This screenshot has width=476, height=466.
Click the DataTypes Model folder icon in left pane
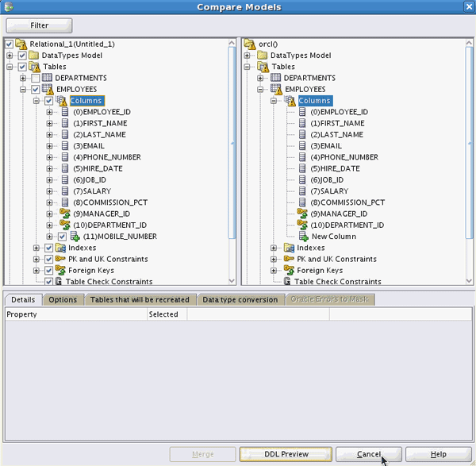click(33, 56)
